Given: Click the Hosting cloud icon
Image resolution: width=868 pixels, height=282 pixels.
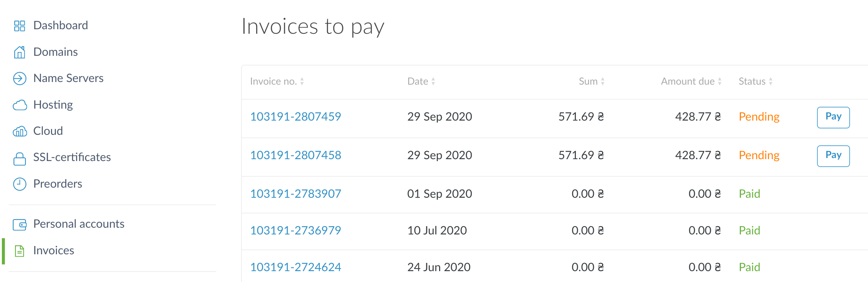Looking at the screenshot, I should click(19, 105).
